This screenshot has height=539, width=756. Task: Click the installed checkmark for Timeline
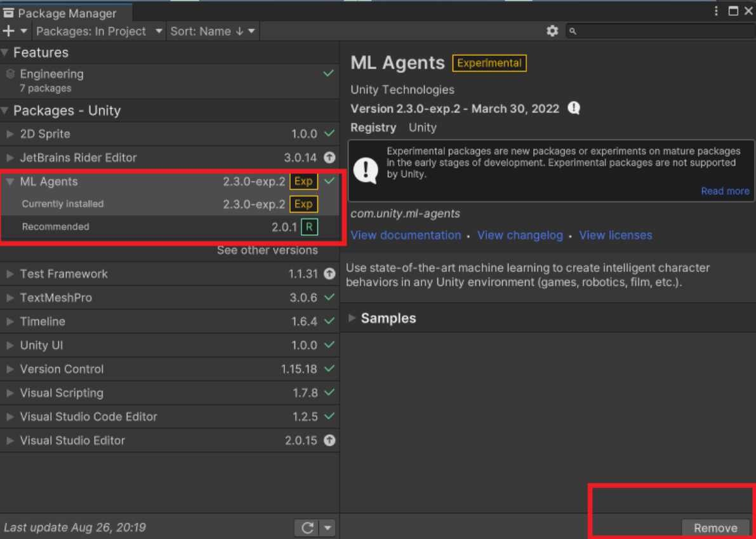pos(329,321)
